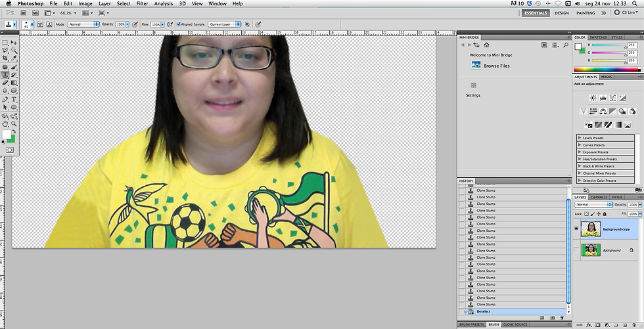Switch to the Swatches tab

(x=598, y=37)
